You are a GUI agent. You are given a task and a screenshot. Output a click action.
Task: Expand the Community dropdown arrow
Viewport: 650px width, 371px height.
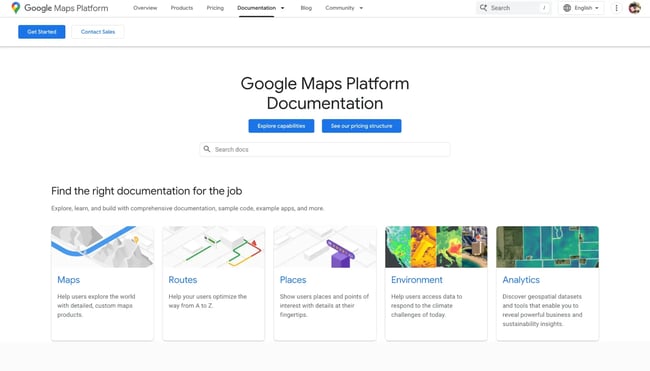pos(361,8)
